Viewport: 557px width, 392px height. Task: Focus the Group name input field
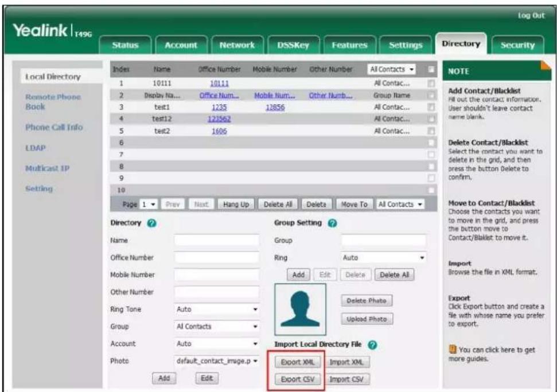click(x=383, y=240)
